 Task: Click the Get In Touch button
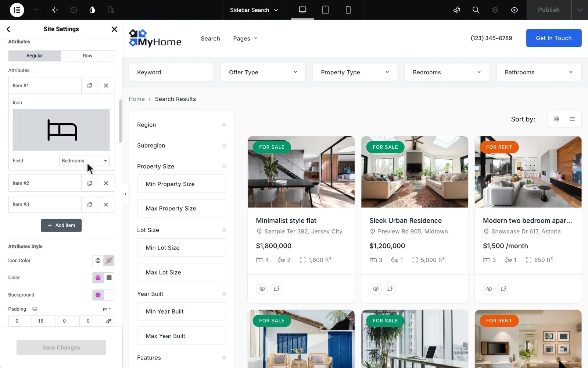tap(554, 38)
